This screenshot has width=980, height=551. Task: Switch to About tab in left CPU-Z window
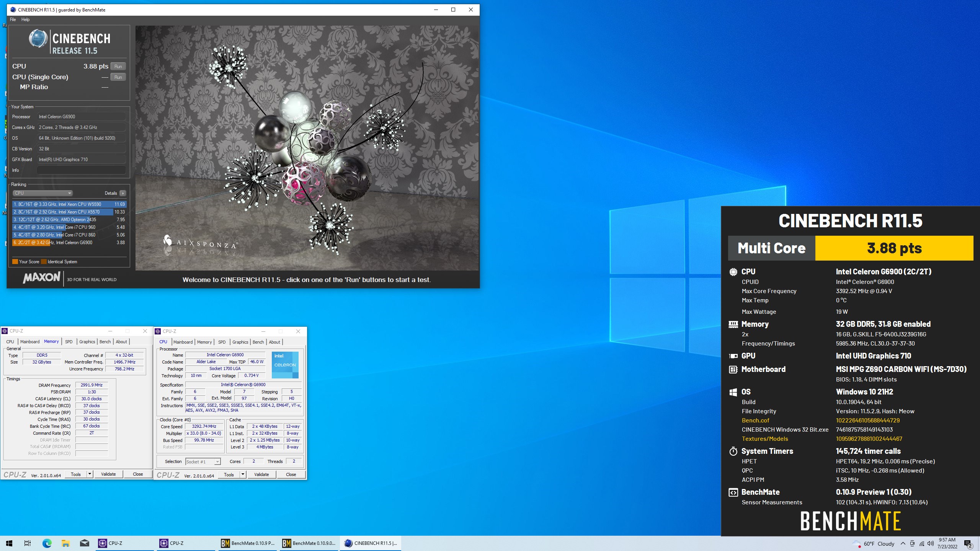point(121,342)
